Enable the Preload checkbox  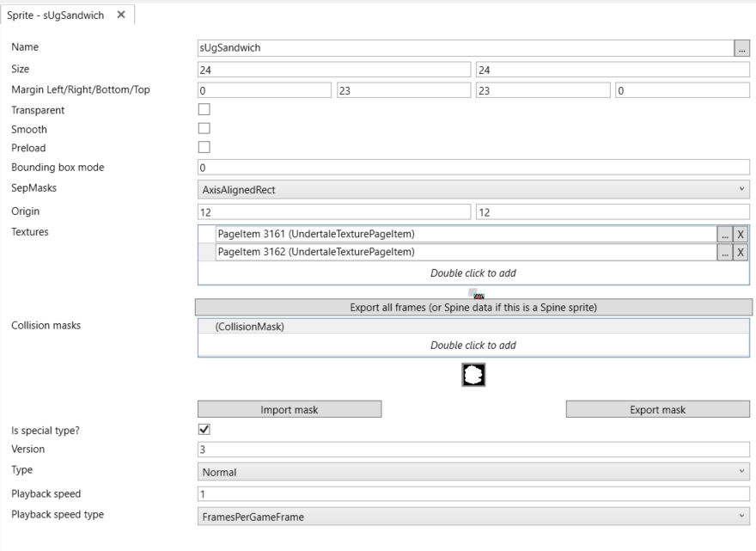[204, 147]
